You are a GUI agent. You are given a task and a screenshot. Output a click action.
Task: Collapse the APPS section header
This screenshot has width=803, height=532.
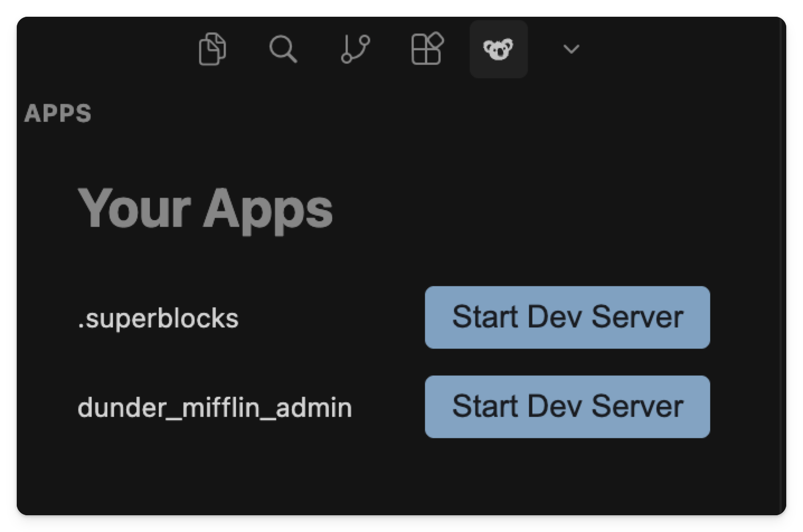pyautogui.click(x=58, y=113)
